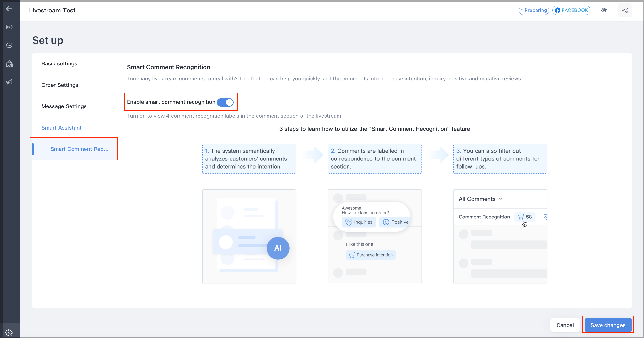Disable the smart comment recognition switch
This screenshot has height=338, width=644.
[x=225, y=102]
